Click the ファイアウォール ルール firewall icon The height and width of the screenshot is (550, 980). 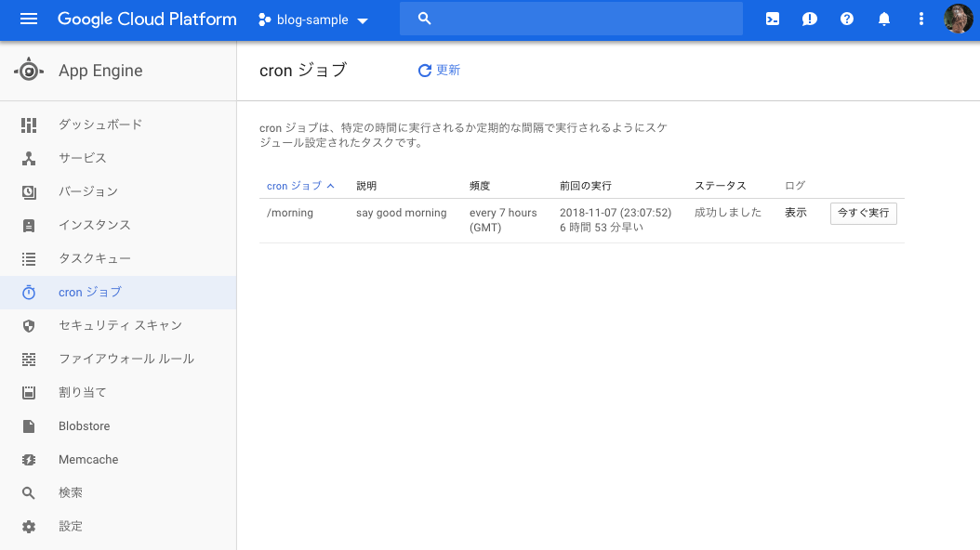(29, 360)
